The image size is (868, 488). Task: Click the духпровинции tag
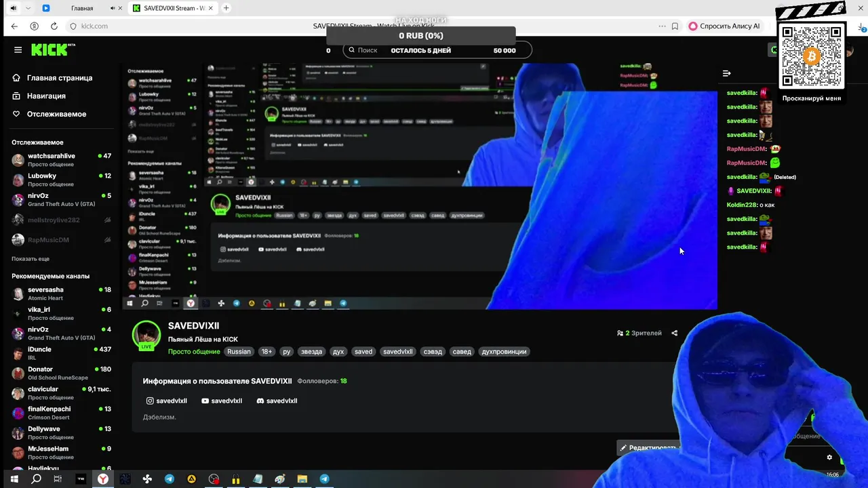502,352
